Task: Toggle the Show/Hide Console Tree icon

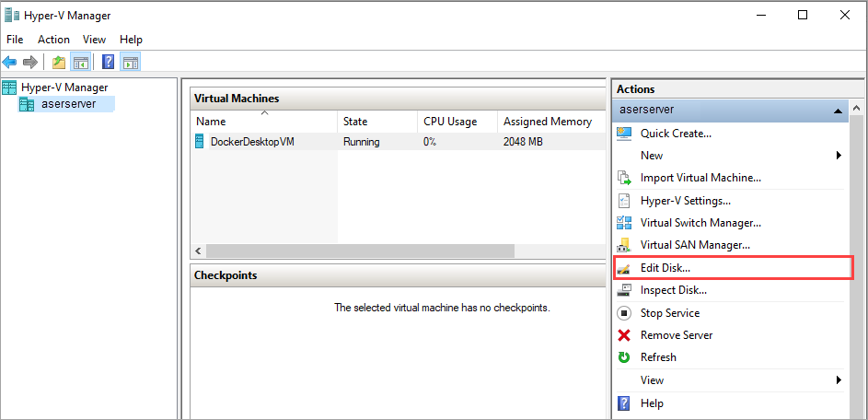Action: (80, 62)
